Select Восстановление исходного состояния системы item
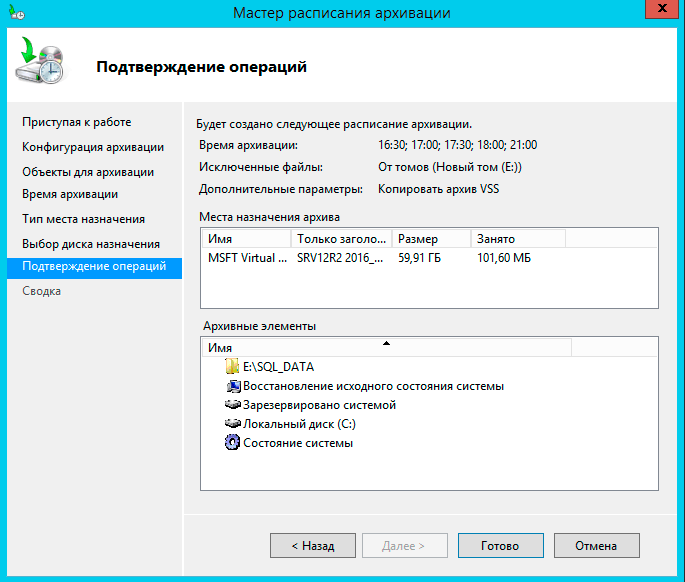 [374, 386]
